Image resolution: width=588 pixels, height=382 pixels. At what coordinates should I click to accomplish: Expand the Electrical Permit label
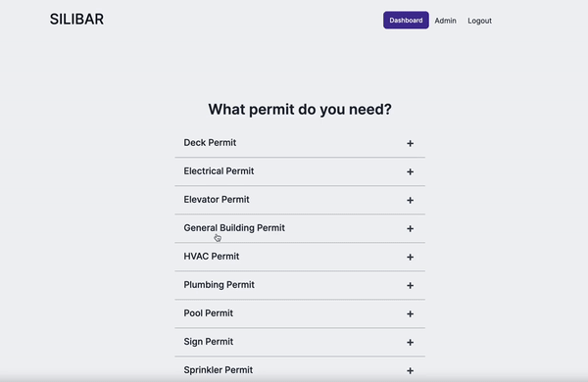[219, 171]
